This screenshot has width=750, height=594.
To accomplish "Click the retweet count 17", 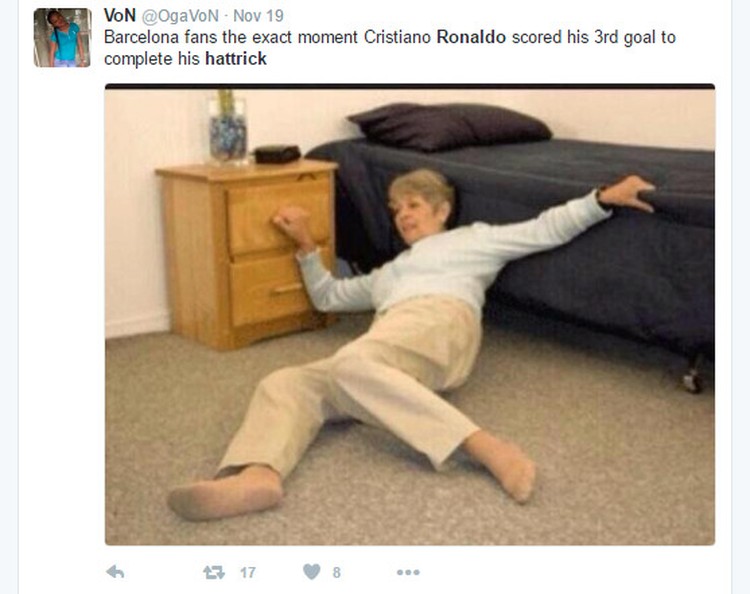I will tap(247, 572).
